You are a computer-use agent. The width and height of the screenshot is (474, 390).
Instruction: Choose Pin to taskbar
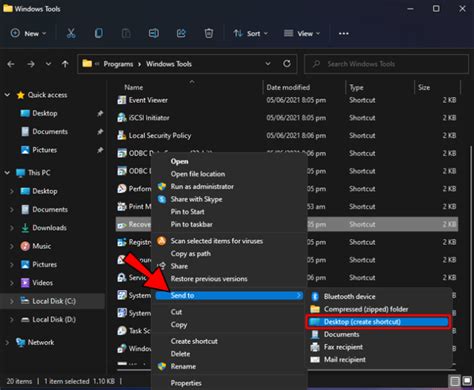click(192, 224)
